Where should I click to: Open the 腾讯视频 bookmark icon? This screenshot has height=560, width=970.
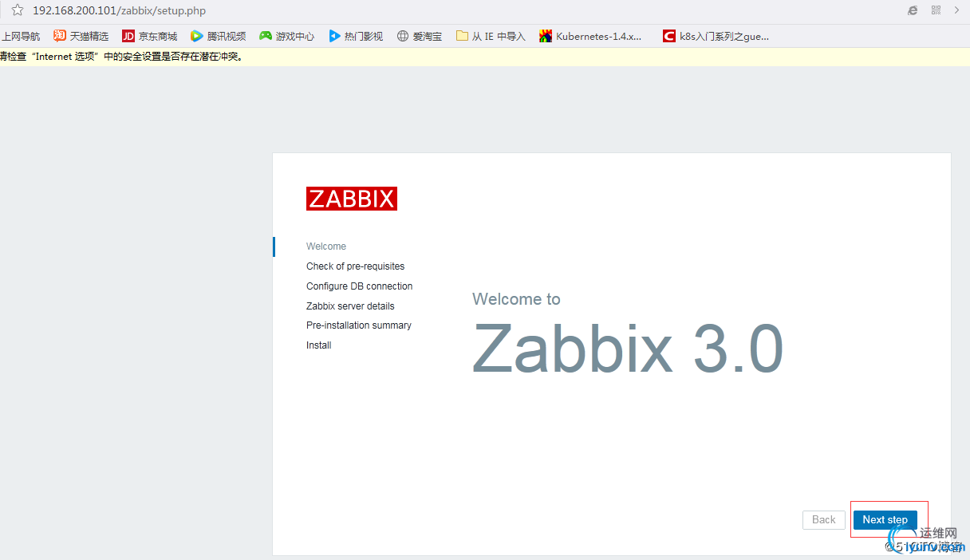(196, 36)
